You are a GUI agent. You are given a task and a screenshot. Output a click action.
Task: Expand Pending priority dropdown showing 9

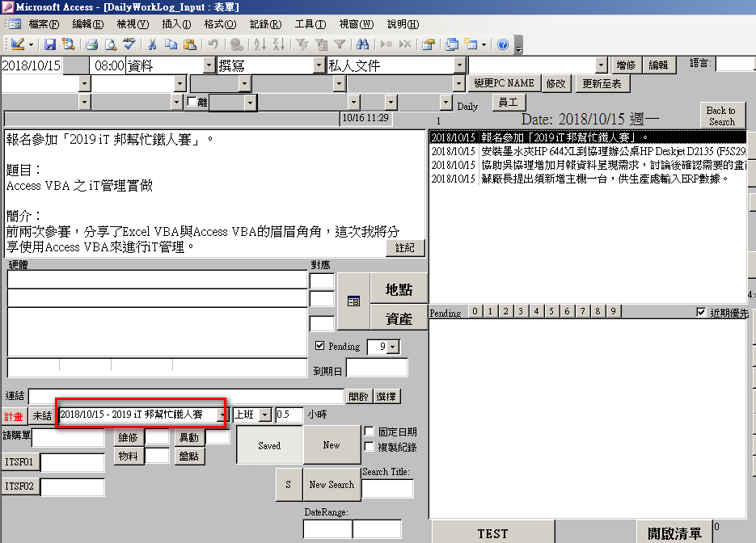[393, 347]
